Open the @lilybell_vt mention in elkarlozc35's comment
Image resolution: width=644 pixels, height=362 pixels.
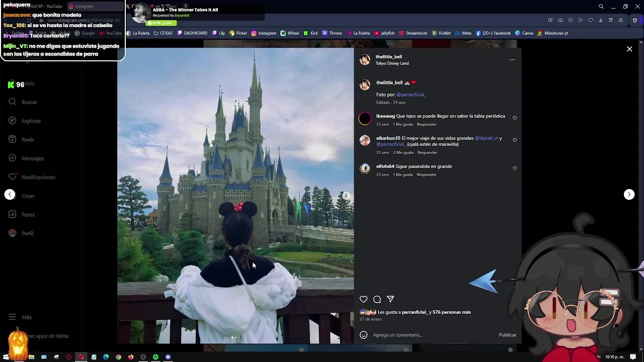click(486, 138)
